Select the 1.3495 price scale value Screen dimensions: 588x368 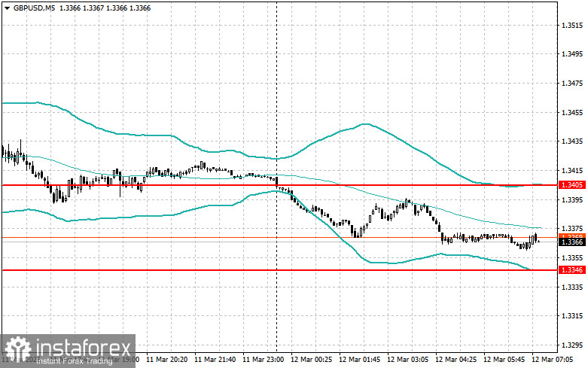(572, 54)
